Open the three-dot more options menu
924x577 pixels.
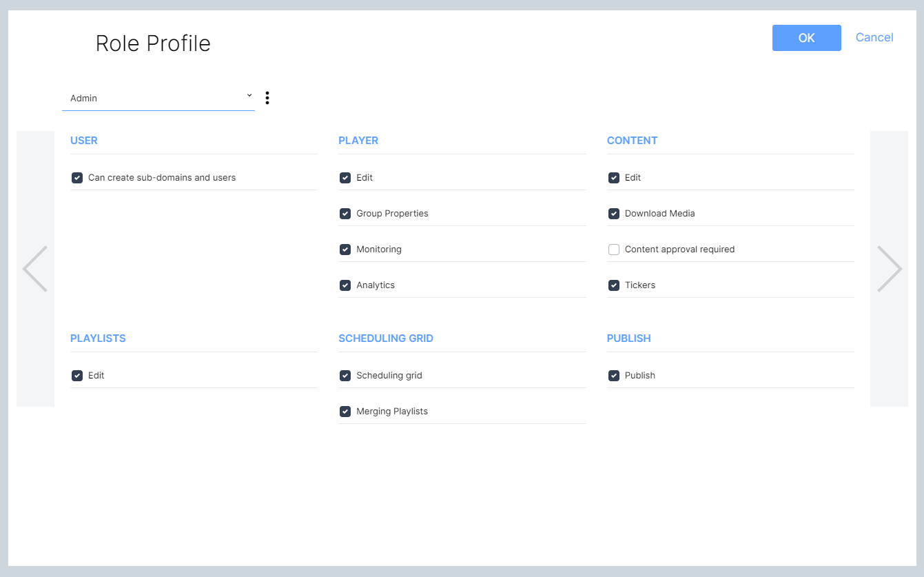pyautogui.click(x=267, y=98)
